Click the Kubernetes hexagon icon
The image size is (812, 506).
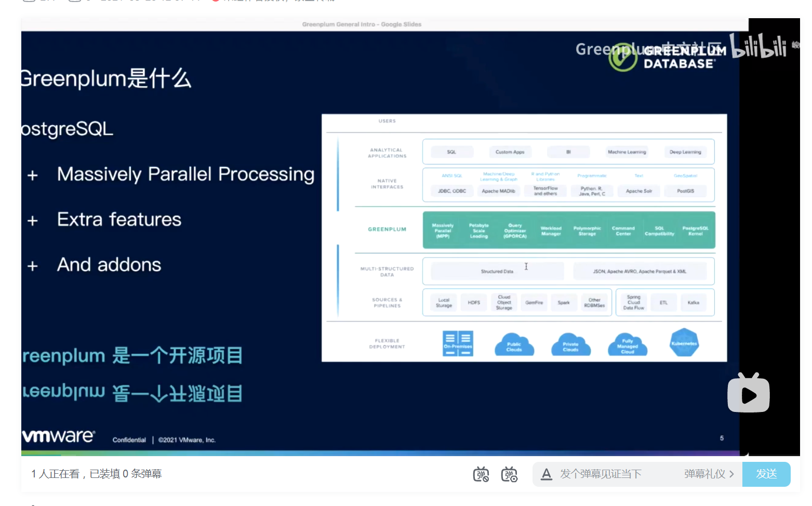click(684, 343)
